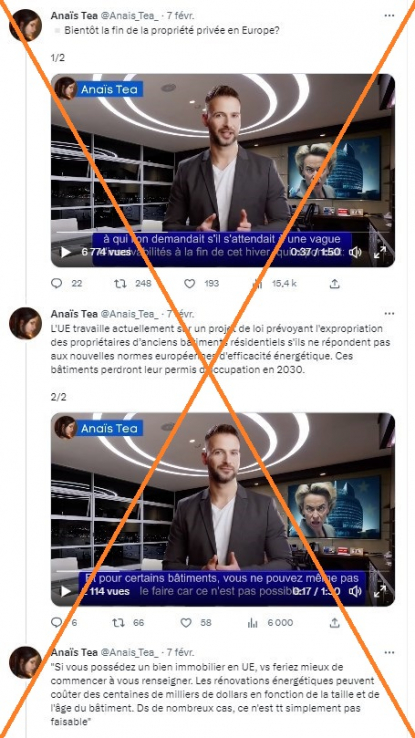Expand the second video to fullscreen

coord(380,591)
